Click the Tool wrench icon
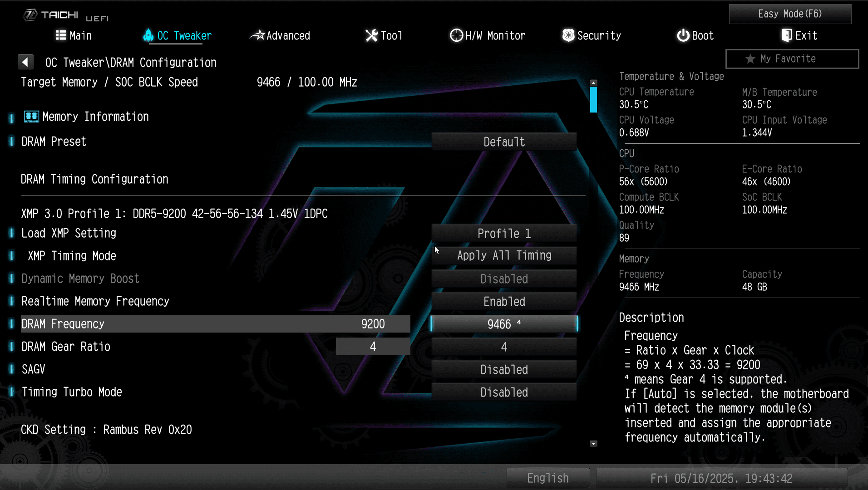 click(x=372, y=35)
